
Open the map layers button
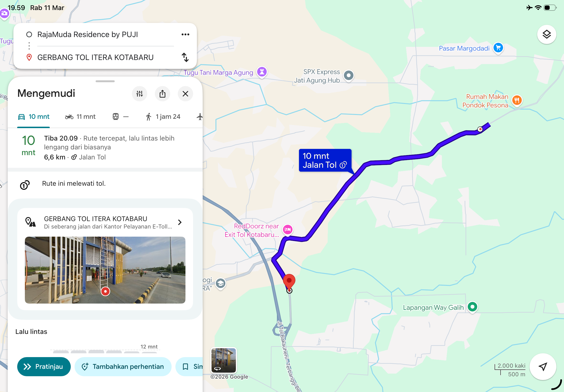pos(546,34)
